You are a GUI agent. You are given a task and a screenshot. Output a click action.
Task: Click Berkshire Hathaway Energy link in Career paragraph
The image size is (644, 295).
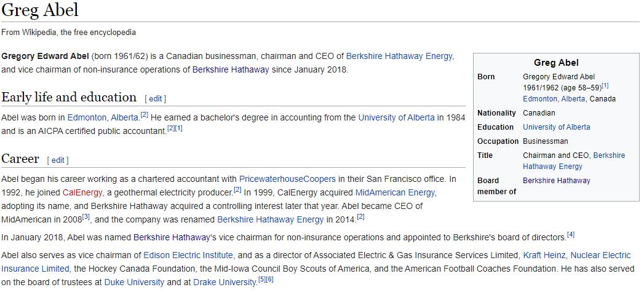(x=270, y=219)
